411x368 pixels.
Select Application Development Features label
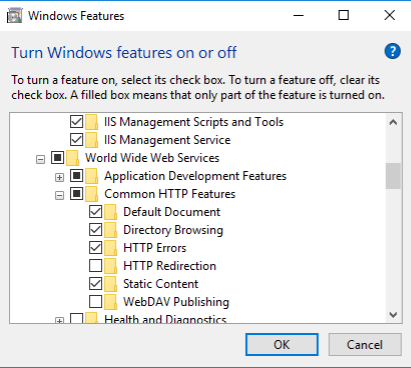coord(195,176)
